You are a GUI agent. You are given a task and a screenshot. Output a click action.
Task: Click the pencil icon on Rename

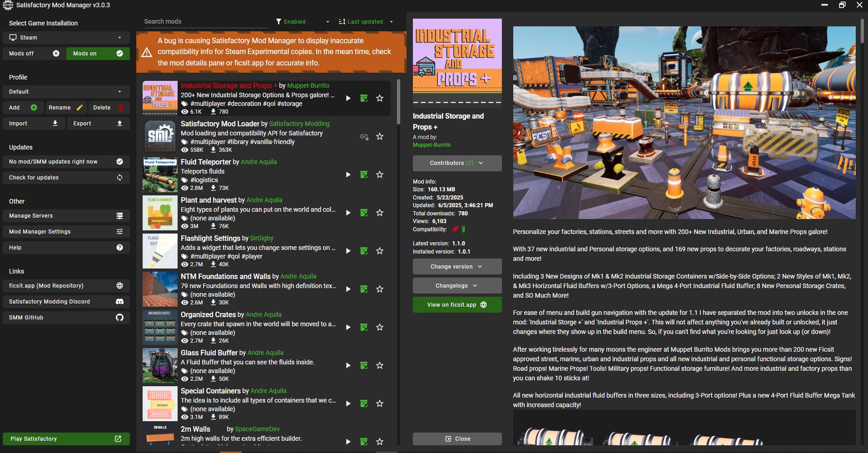click(80, 108)
